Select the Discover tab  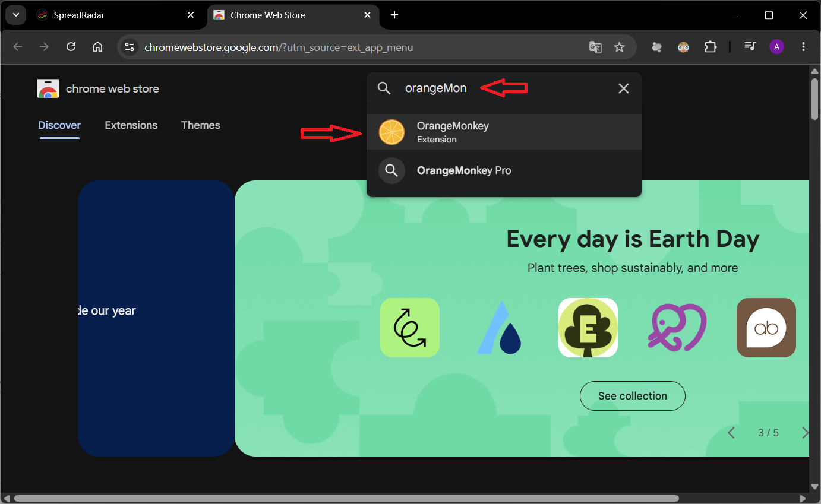(x=59, y=125)
